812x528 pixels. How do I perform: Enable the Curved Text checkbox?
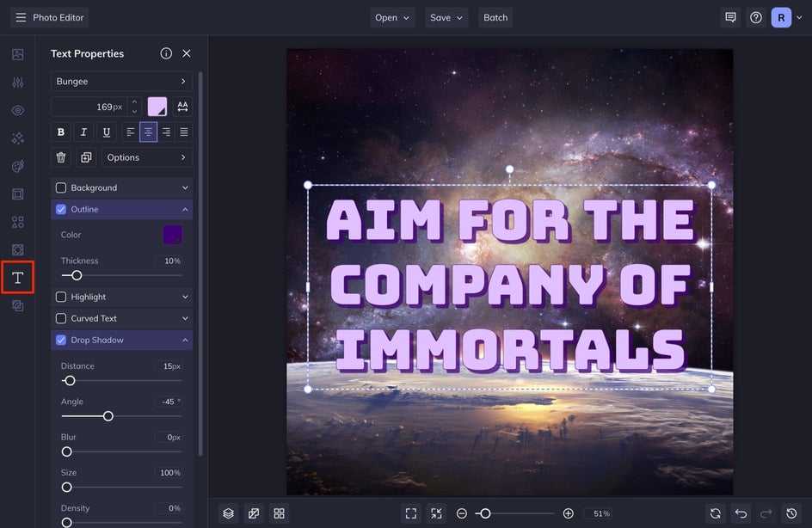pos(61,318)
